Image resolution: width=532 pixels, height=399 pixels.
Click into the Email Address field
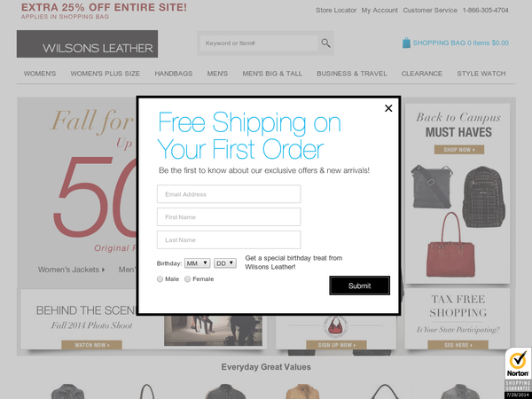click(229, 194)
